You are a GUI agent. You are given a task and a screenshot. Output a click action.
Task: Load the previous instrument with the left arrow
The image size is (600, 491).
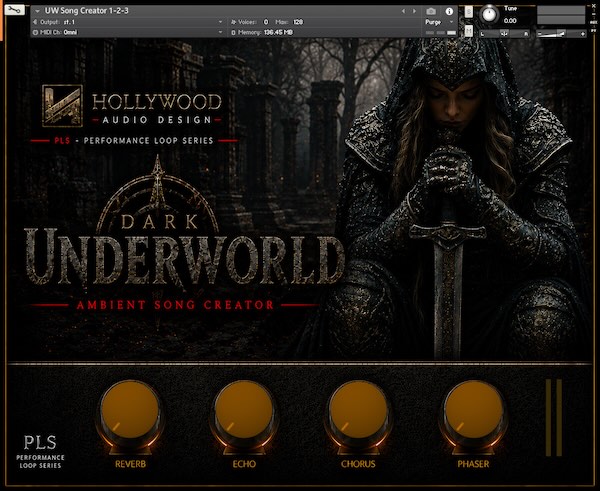(403, 11)
